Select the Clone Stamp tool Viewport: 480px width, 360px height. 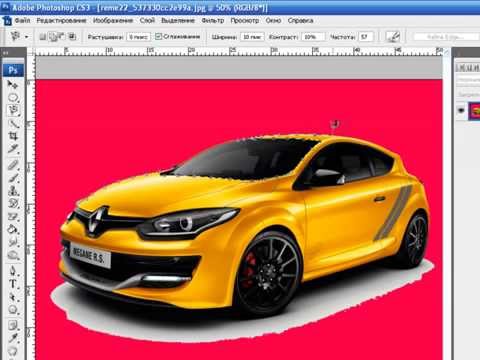13,191
